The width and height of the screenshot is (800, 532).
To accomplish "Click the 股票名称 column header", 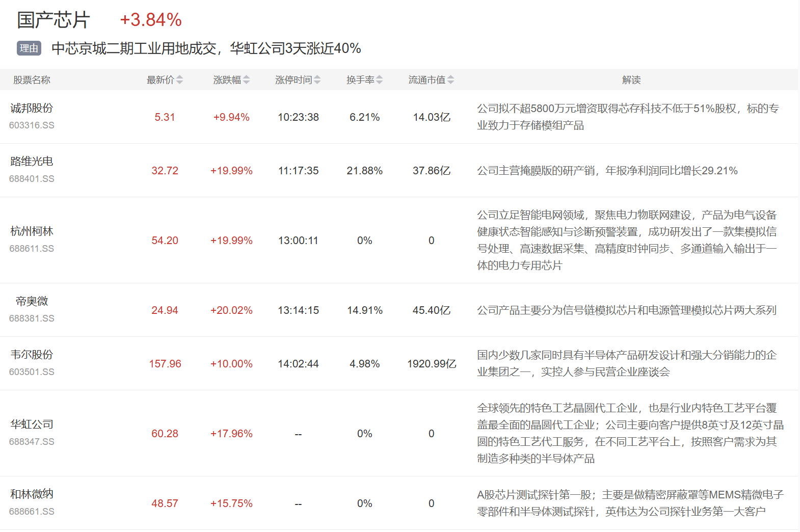I will point(32,80).
